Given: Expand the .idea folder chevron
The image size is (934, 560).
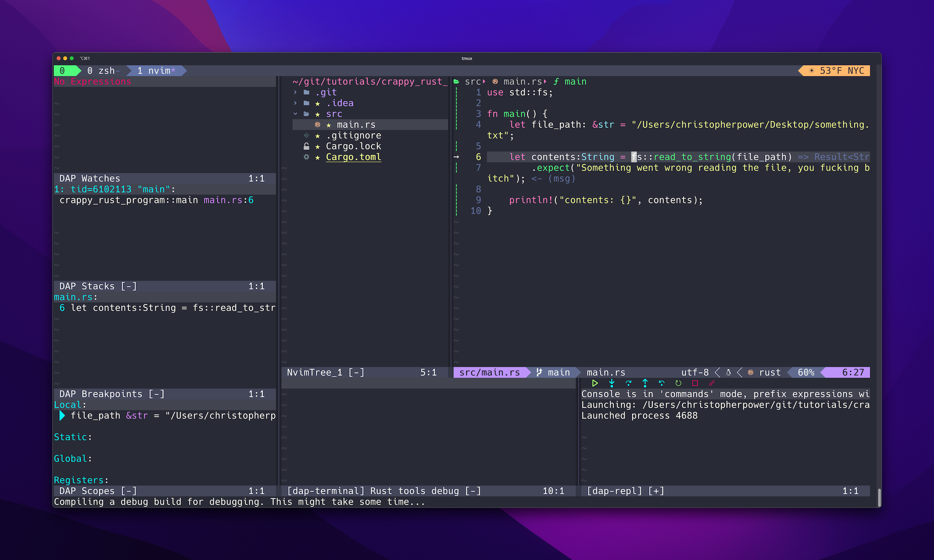Looking at the screenshot, I should tap(295, 103).
